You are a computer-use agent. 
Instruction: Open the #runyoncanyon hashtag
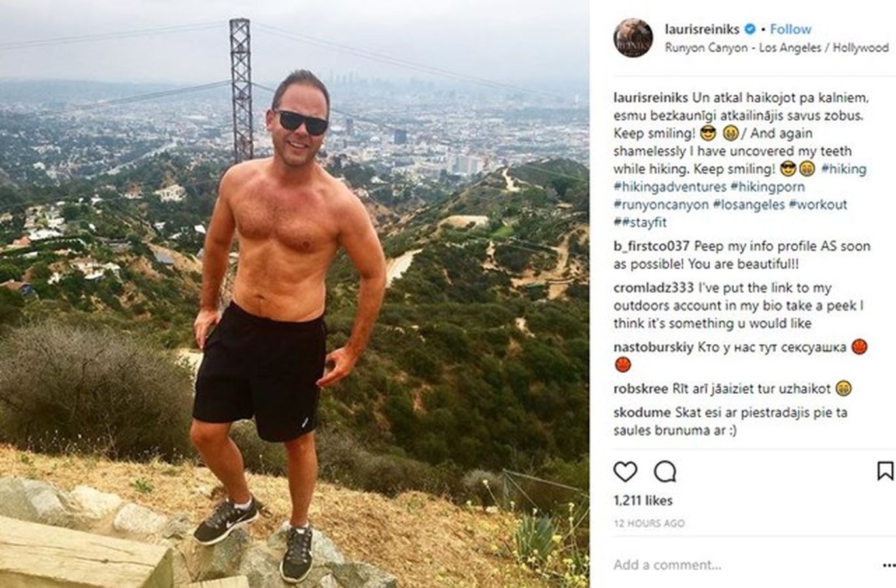tap(661, 204)
